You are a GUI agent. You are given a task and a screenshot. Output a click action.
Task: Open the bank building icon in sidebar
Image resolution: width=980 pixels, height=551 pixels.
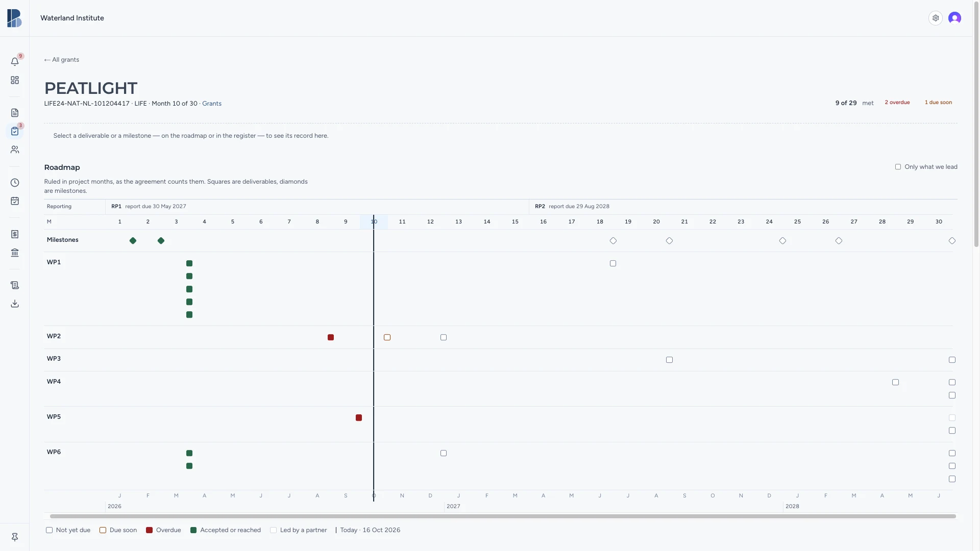[x=15, y=253]
